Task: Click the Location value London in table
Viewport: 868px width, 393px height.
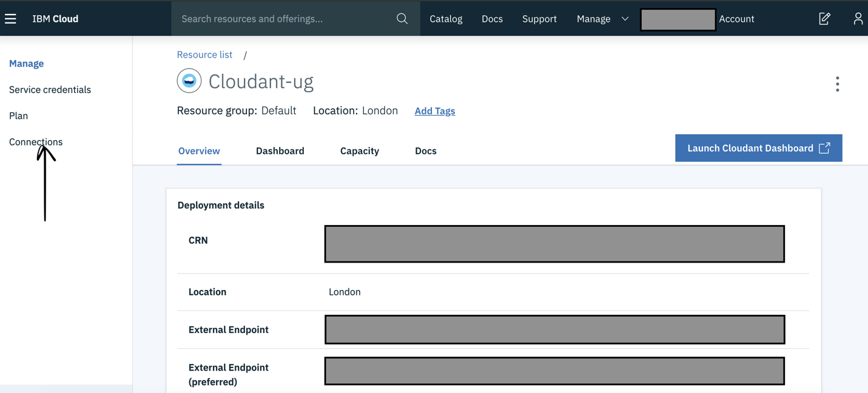Action: (x=345, y=292)
